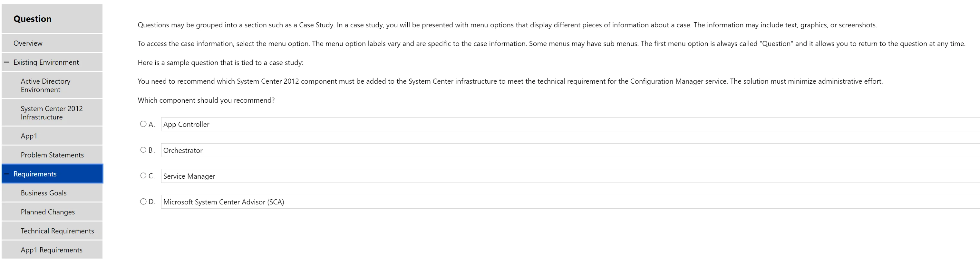Collapse the Existing Environment section
Screen dimensions: 980x264
tap(6, 62)
